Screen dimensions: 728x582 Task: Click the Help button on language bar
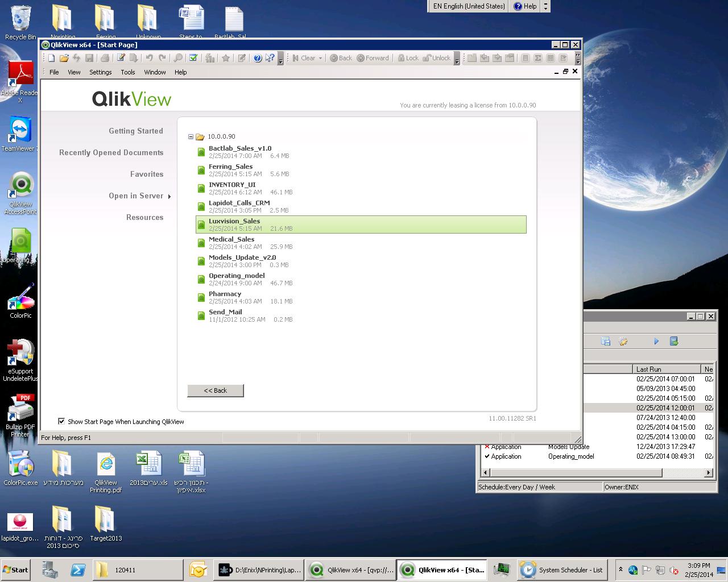525,6
